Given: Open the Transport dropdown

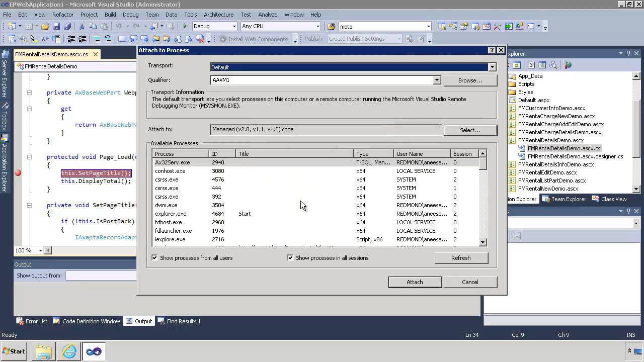Looking at the screenshot, I should tap(492, 67).
